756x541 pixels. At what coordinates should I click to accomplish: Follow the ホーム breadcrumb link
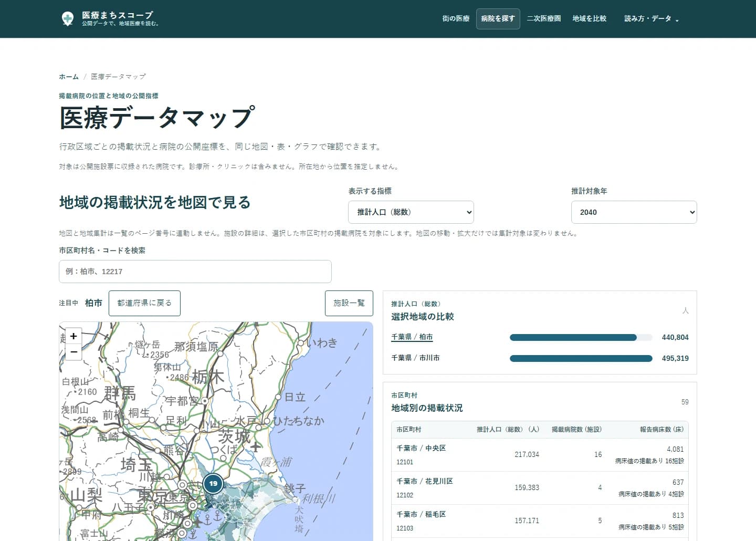(x=69, y=77)
